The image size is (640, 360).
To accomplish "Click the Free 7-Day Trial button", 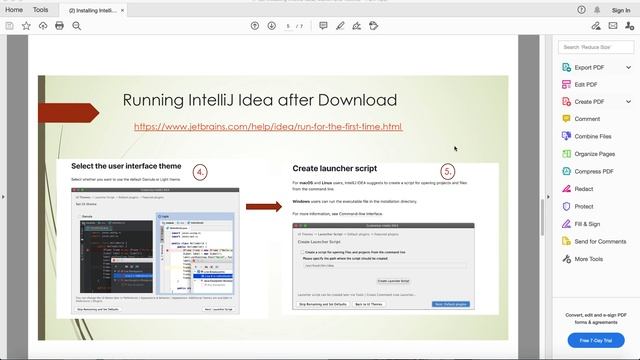I will pos(596,340).
